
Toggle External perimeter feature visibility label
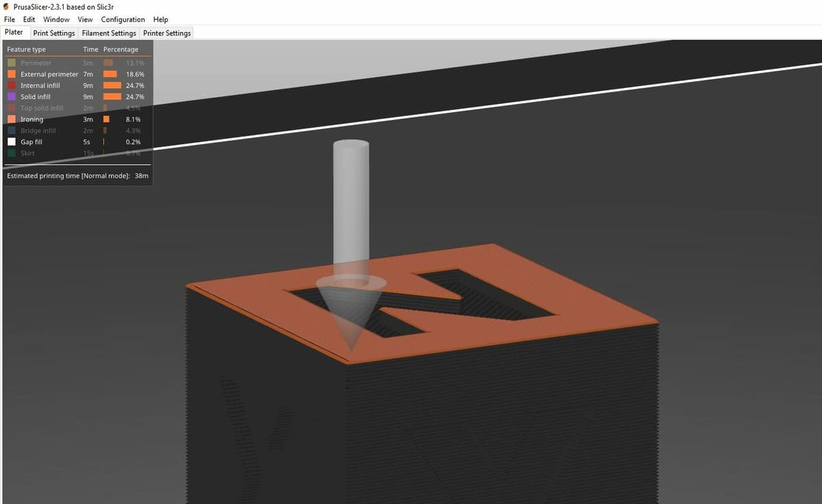coord(49,74)
